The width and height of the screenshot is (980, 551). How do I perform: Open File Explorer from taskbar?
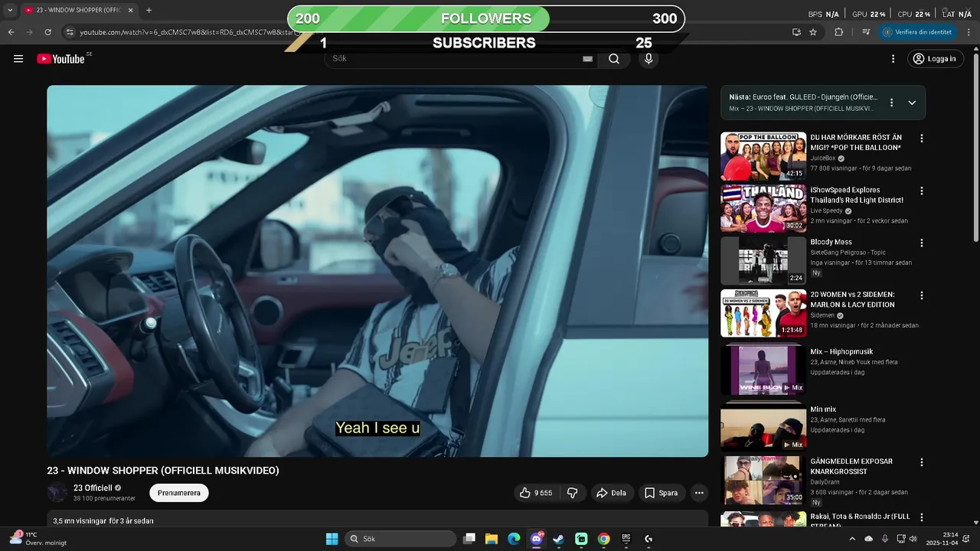click(492, 539)
